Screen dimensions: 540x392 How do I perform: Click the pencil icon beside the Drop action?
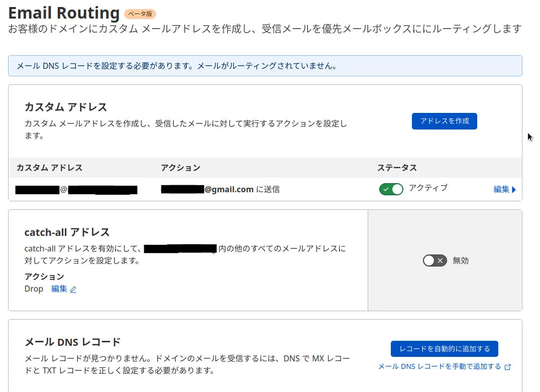coord(73,290)
